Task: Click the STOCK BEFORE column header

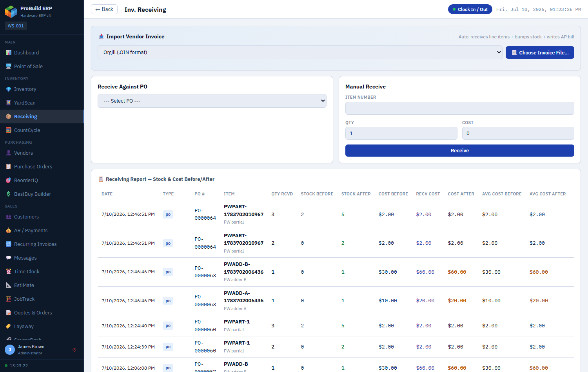Action: pos(317,194)
